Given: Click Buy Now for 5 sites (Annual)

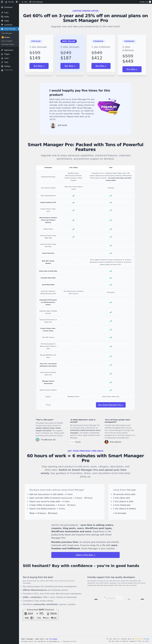Looking at the screenshot, I should point(70,66).
